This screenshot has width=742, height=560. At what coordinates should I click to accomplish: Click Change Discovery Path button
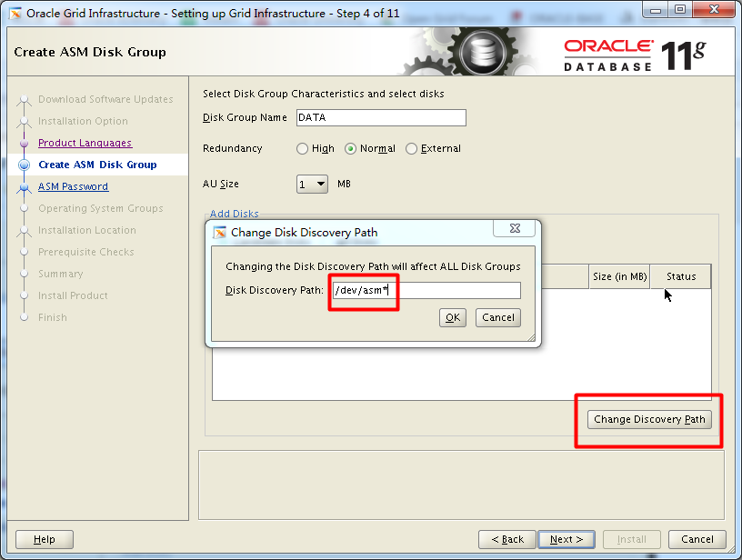[x=649, y=419]
